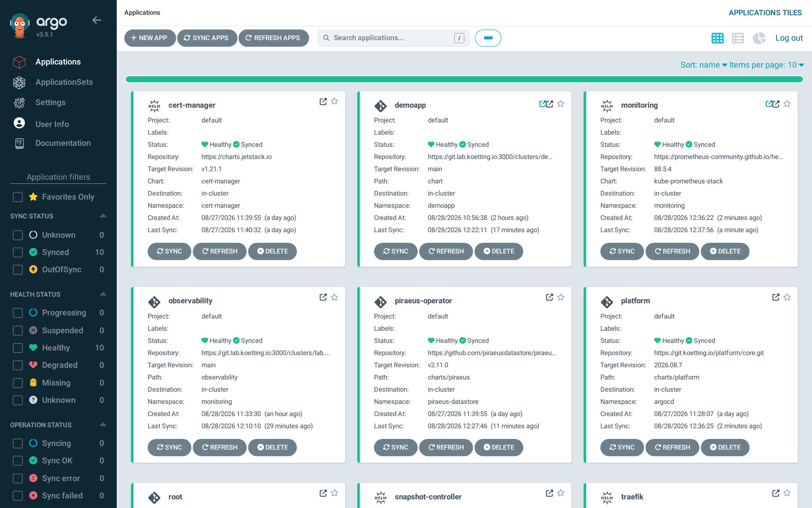The width and height of the screenshot is (812, 508).
Task: Refresh the piraeus-operator application
Action: [446, 447]
